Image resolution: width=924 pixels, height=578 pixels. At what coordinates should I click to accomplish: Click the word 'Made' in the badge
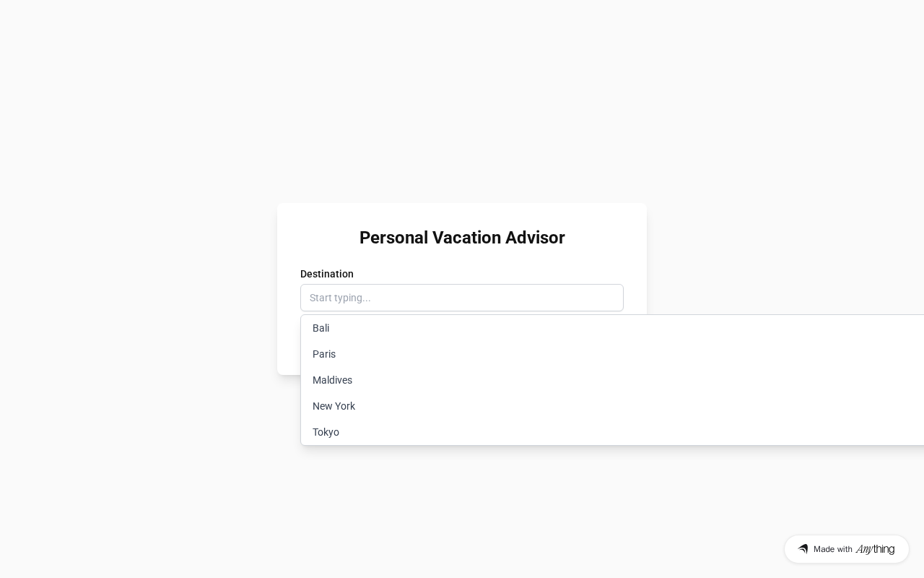tap(824, 549)
